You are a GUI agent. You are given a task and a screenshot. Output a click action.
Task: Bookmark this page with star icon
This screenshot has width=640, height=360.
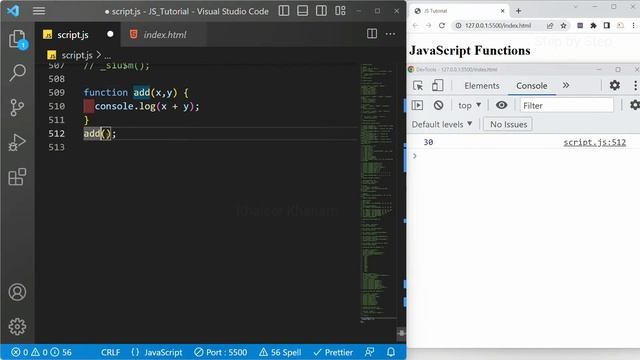[x=564, y=26]
